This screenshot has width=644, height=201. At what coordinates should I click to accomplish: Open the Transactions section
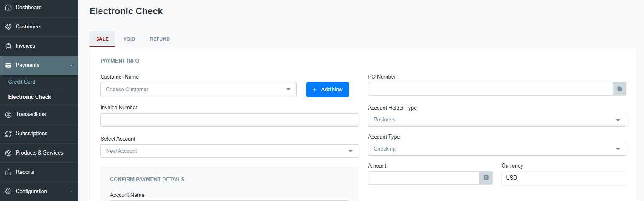point(39,114)
